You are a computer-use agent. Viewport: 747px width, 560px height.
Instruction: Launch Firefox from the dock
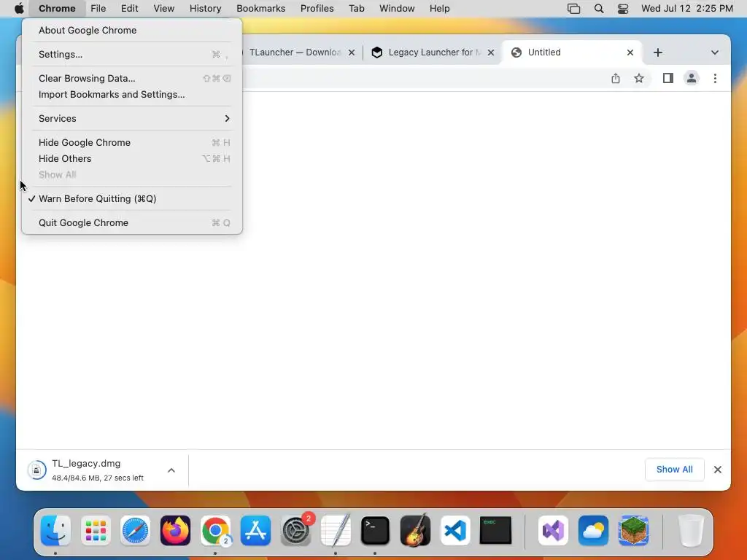click(175, 531)
